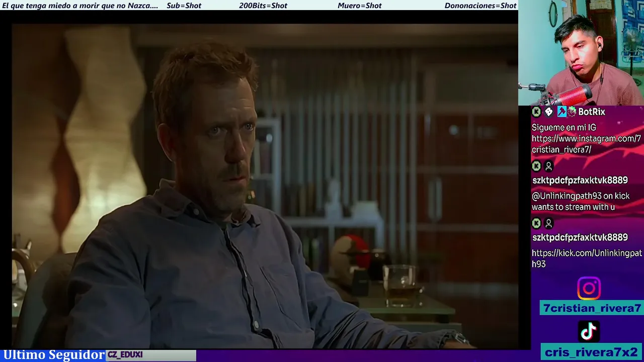This screenshot has width=644, height=362.
Task: Click user avatar icon above the kick.com link message
Action: 549,223
